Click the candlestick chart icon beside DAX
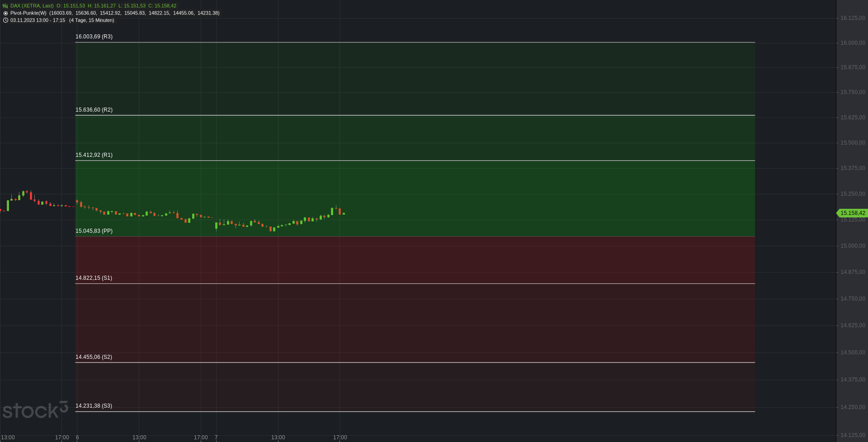The width and height of the screenshot is (868, 442). point(5,6)
